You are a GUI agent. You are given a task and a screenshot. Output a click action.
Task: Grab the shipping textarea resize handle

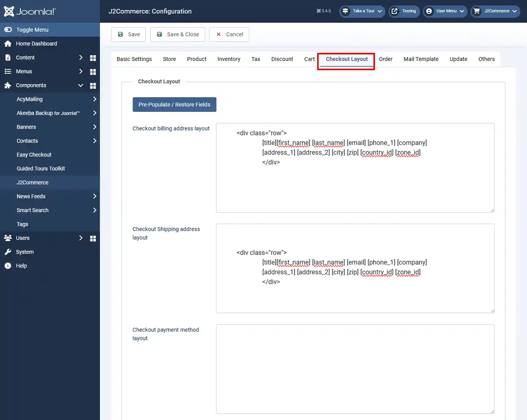tap(492, 311)
